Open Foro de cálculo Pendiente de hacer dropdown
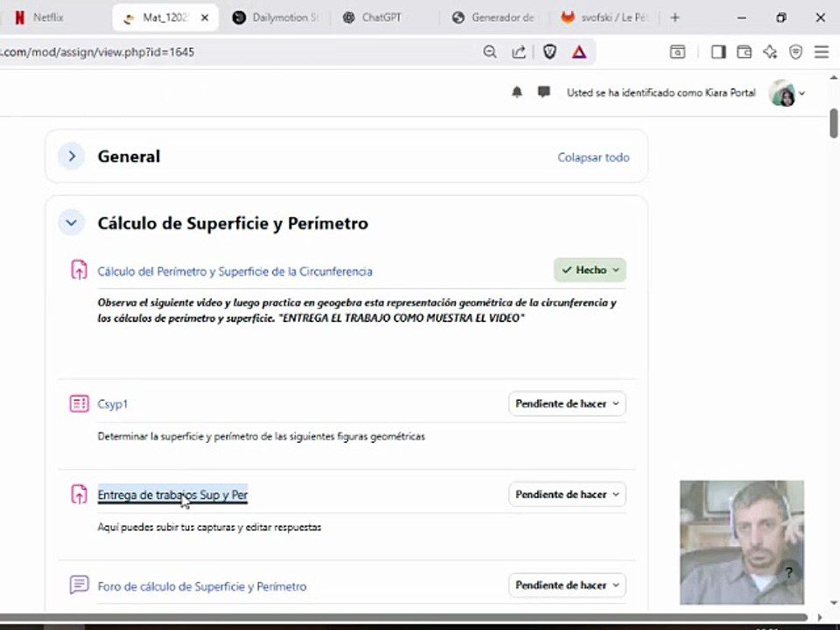The width and height of the screenshot is (840, 630). [x=567, y=585]
